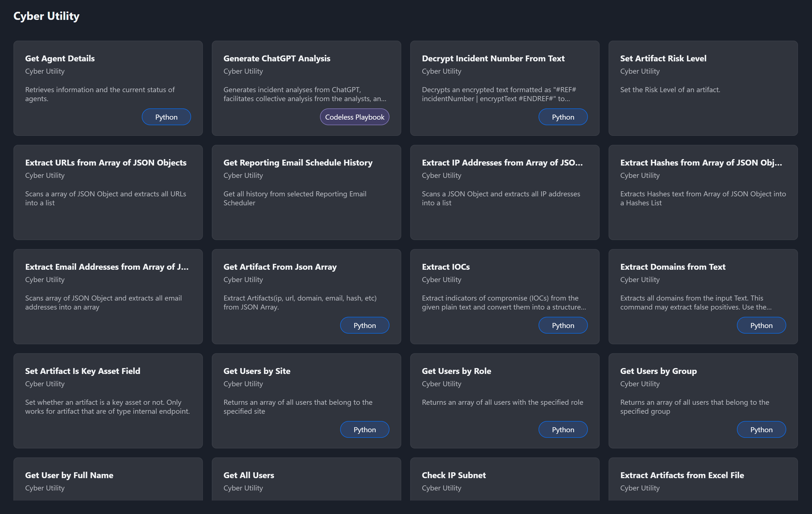
Task: Open Set Artifact Risk Level card
Action: point(663,58)
